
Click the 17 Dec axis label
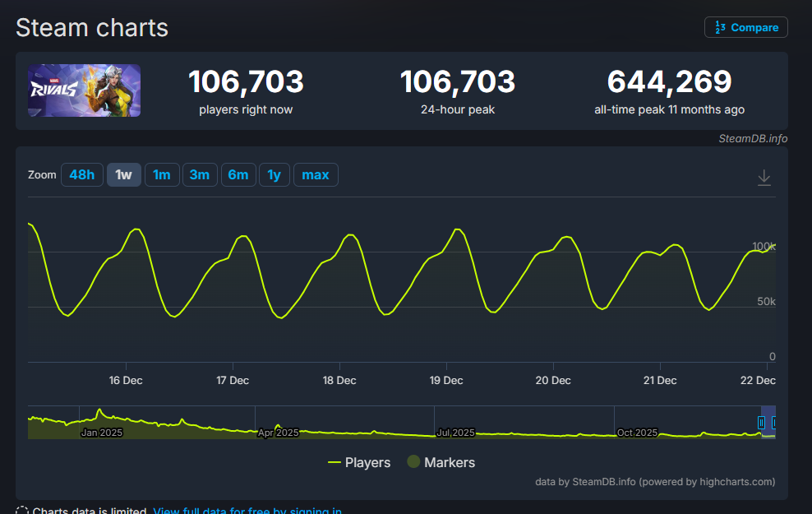click(x=233, y=380)
